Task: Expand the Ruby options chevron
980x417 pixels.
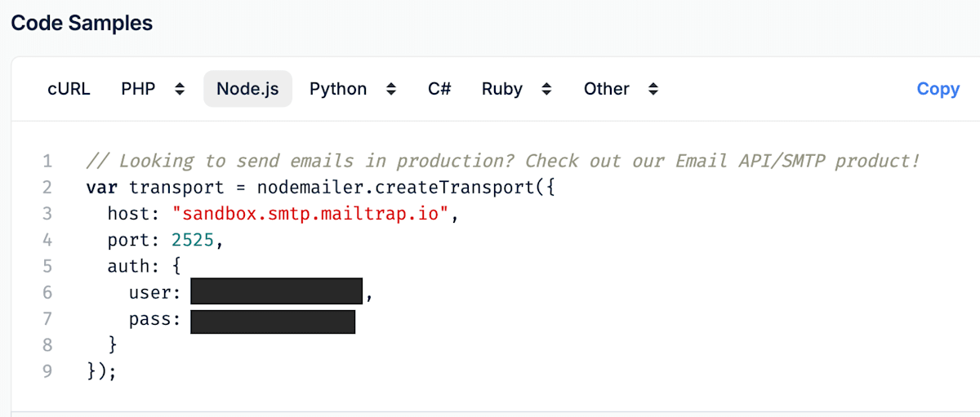Action: (546, 89)
